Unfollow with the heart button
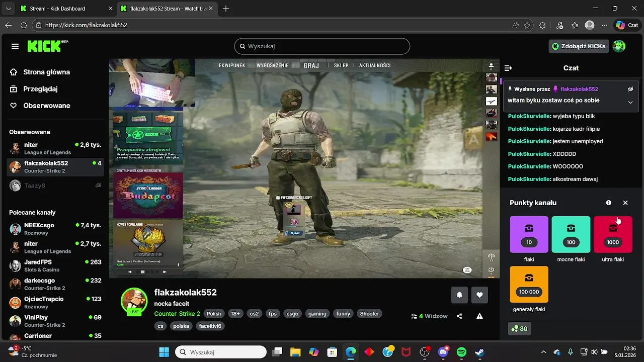Screen dimensions: 644x362 point(479,295)
